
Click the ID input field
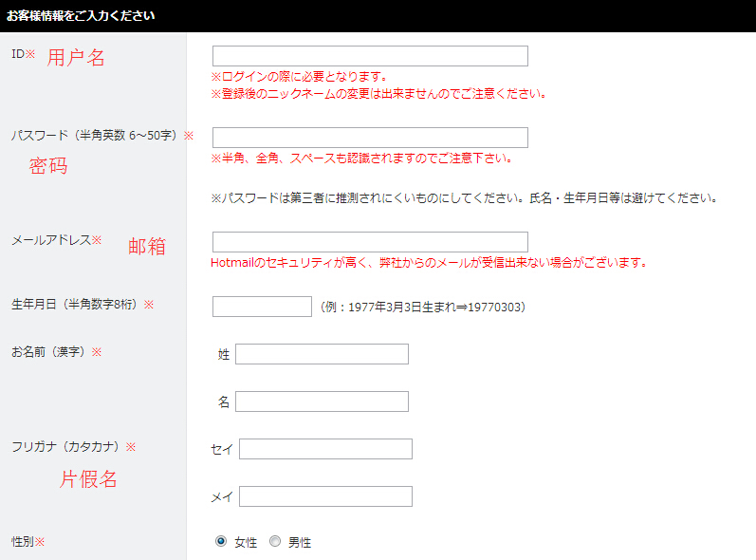click(x=370, y=56)
